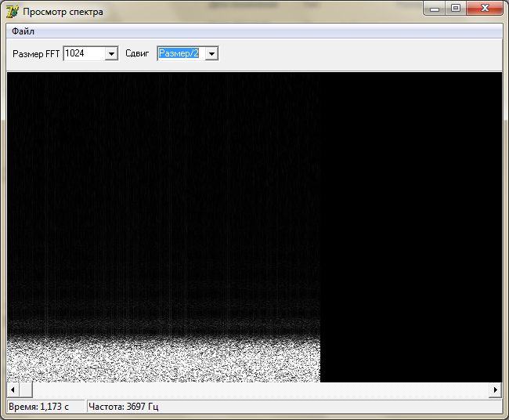
Task: Expand the Размер FFT dropdown arrow
Action: (111, 53)
